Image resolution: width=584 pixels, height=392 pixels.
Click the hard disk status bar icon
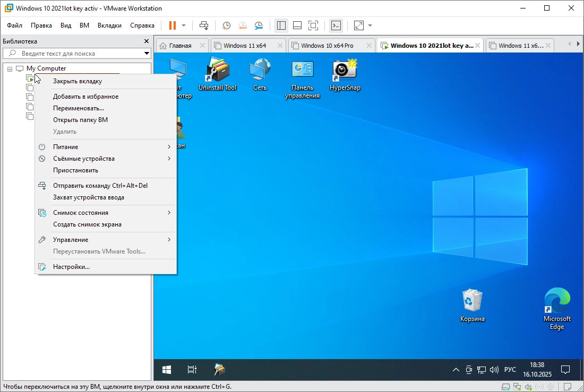coord(506,387)
